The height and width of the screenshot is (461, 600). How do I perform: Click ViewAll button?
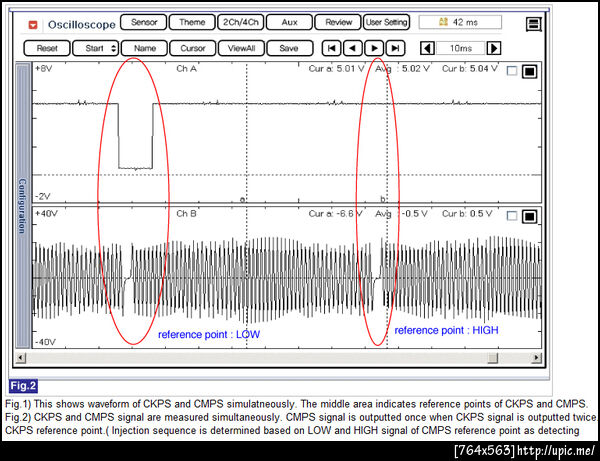point(241,48)
